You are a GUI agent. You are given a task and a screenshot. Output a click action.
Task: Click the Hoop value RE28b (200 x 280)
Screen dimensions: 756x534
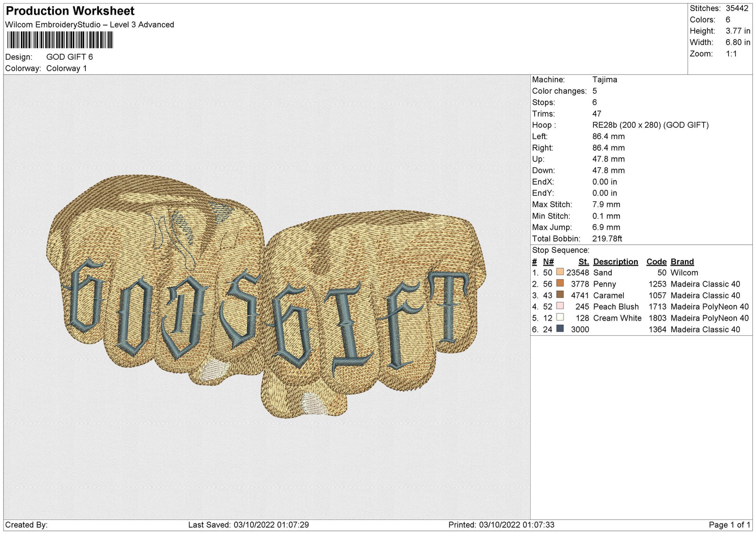(650, 125)
